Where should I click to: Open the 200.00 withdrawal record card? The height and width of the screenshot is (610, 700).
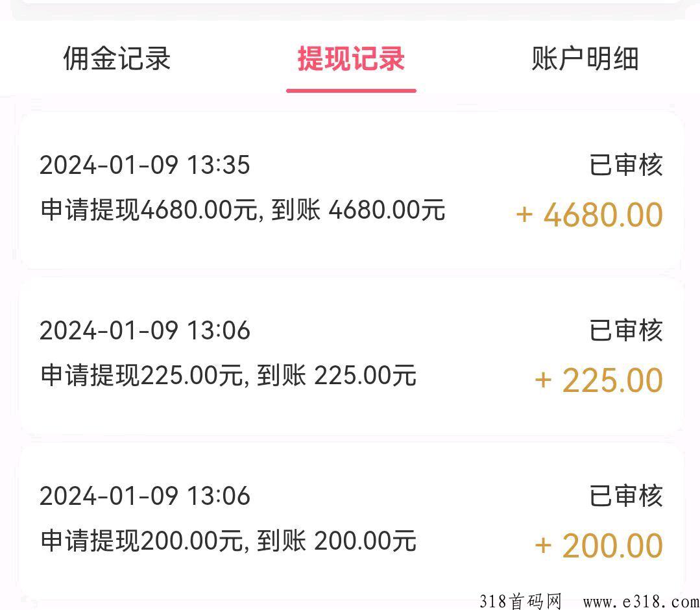click(x=351, y=522)
